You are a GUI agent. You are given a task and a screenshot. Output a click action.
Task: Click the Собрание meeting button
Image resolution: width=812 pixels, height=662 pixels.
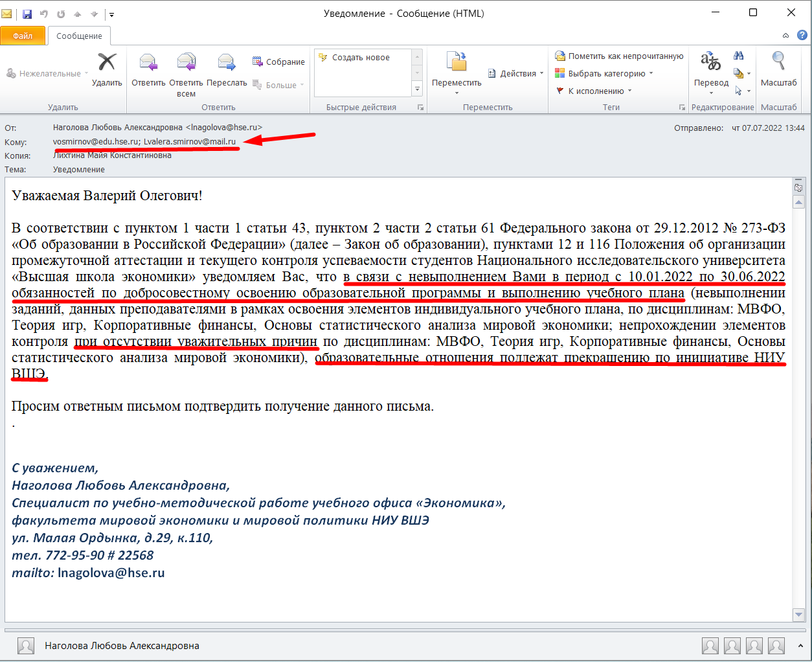278,62
